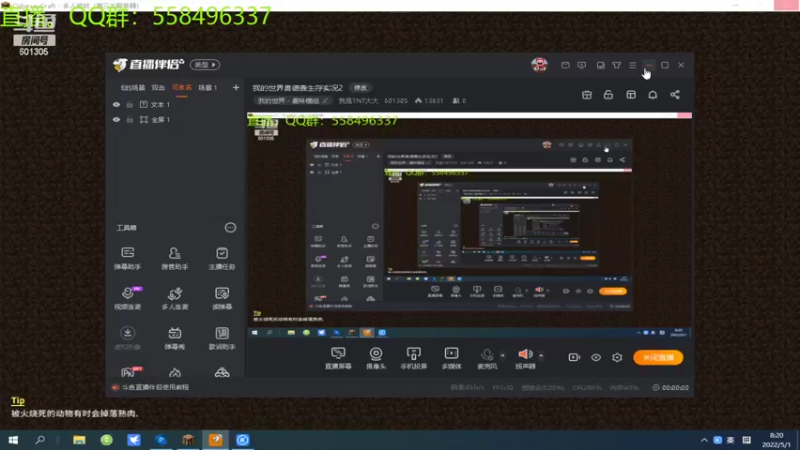
Task: Open Windows Start menu
Action: (x=13, y=440)
